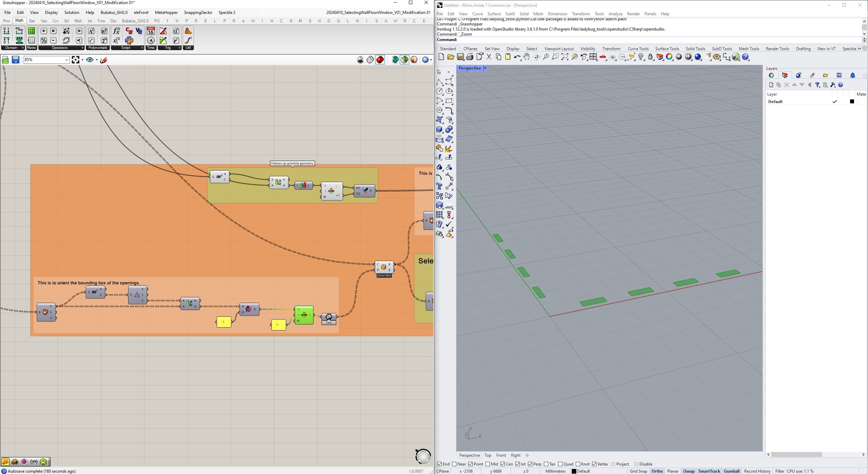Switch to the Vec component tab
The image size is (868, 474).
[44, 21]
